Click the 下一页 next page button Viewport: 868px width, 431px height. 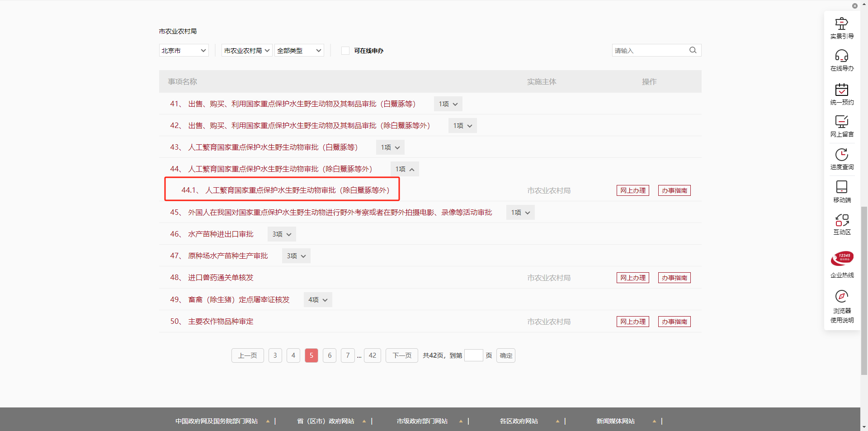(x=401, y=355)
